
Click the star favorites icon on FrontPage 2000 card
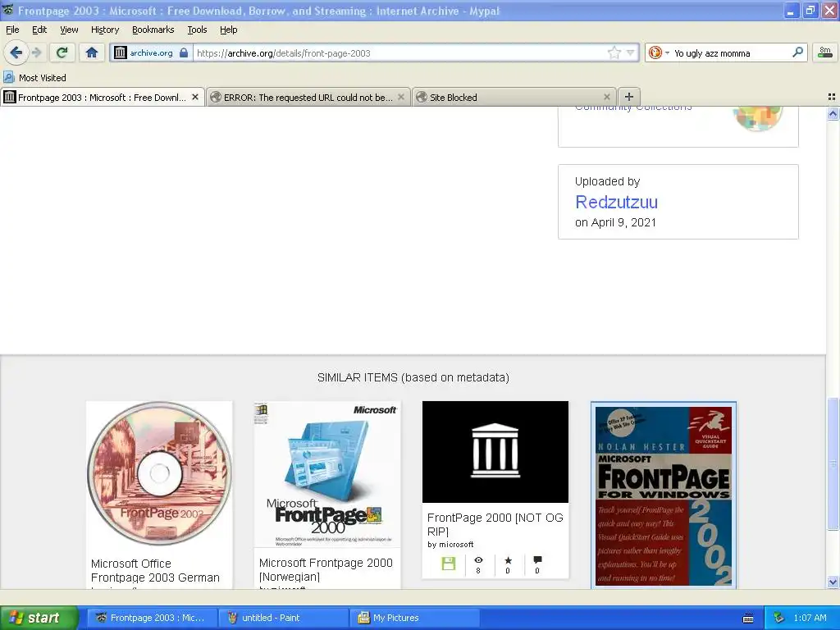(508, 559)
